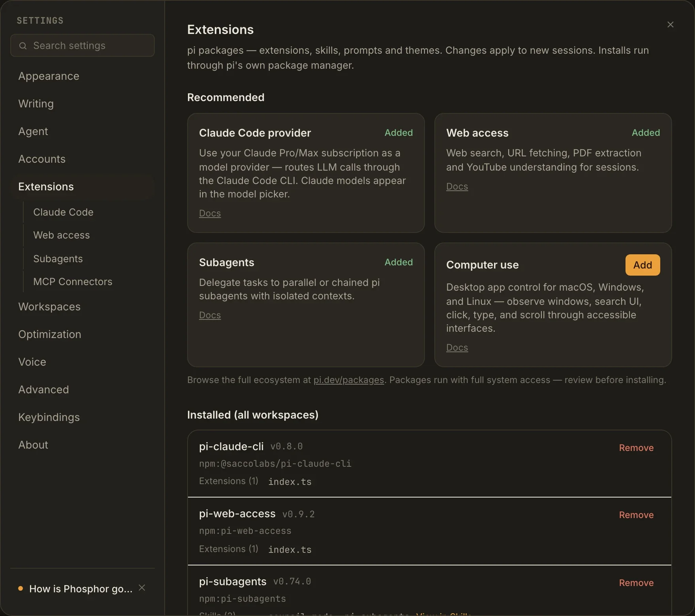695x616 pixels.
Task: Open Docs link on Web access card
Action: click(457, 186)
